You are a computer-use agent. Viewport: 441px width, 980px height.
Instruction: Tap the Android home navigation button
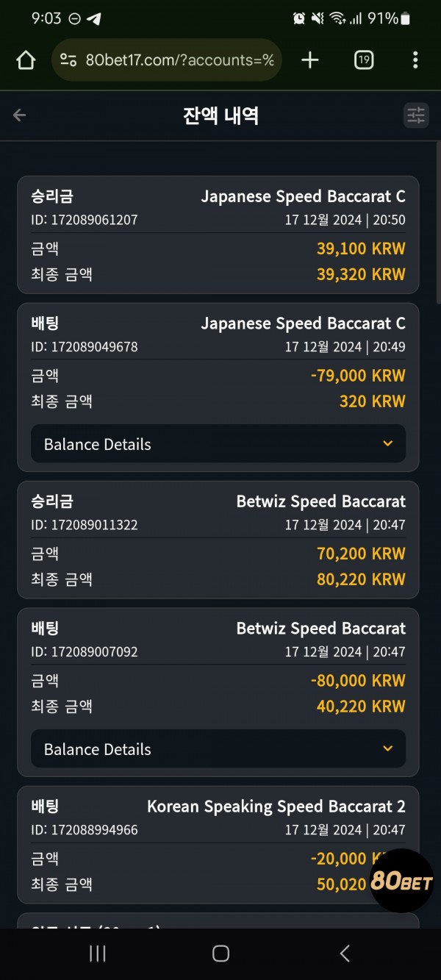(x=220, y=954)
